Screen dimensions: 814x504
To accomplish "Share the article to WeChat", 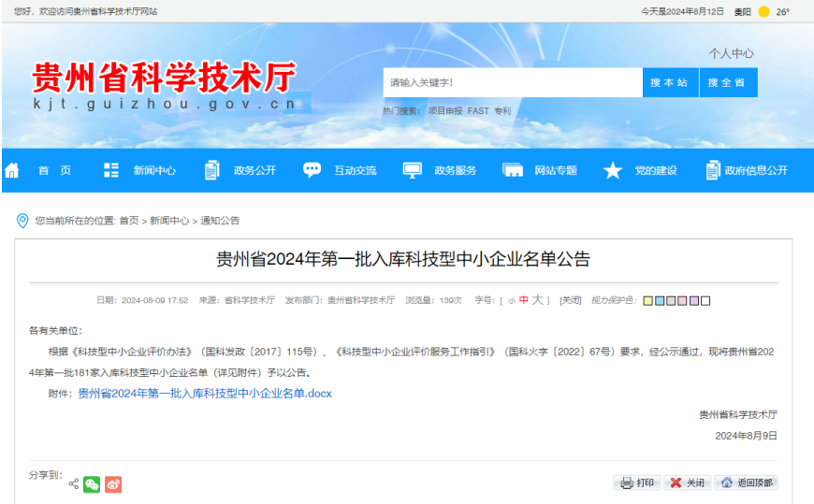I will [92, 484].
